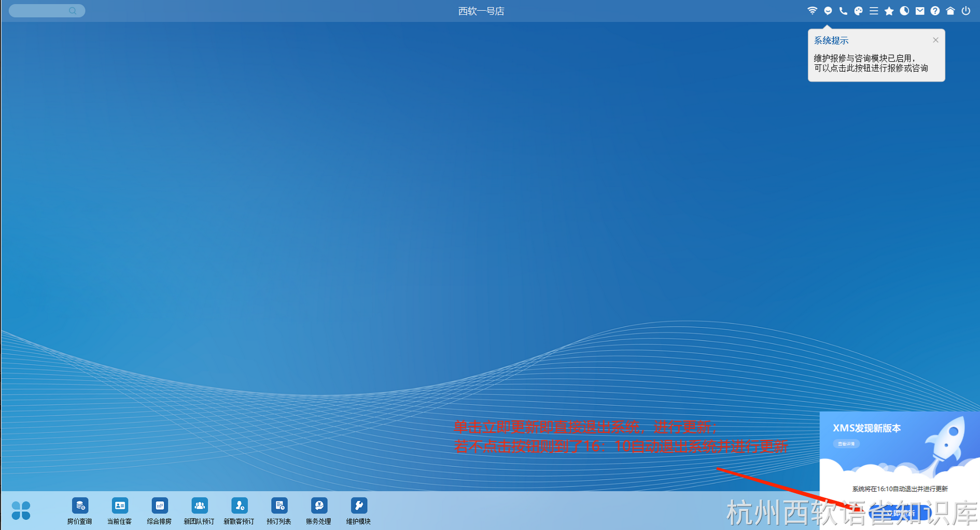This screenshot has width=980, height=530.
Task: Close the 系统提示 notification popup
Action: tap(935, 40)
